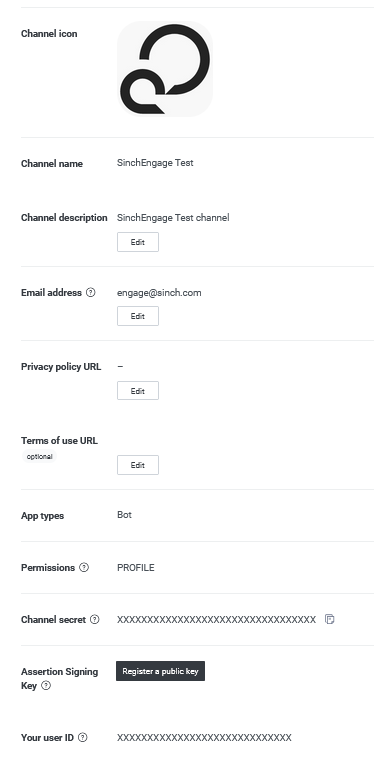The width and height of the screenshot is (374, 764).
Task: Edit the Email address
Action: (138, 316)
